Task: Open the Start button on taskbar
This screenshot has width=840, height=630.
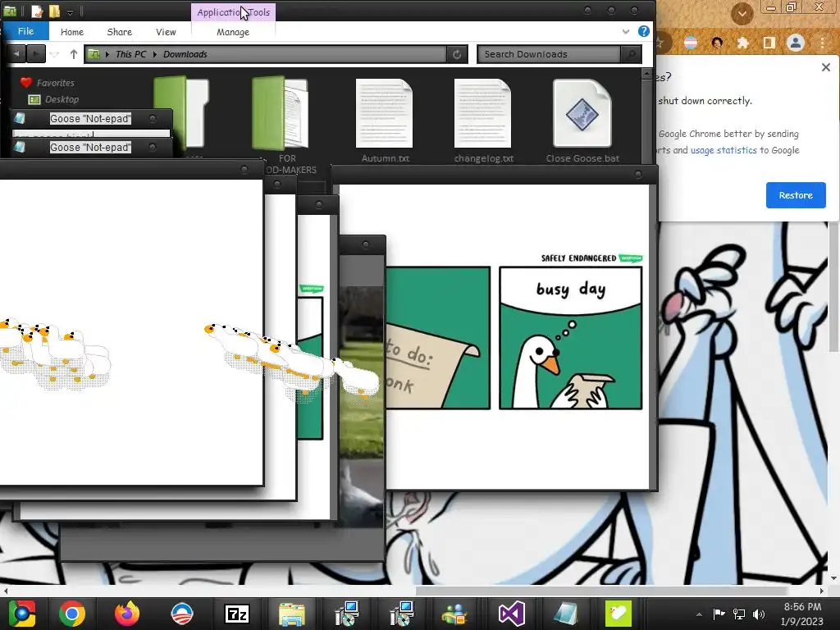Action: 21,614
